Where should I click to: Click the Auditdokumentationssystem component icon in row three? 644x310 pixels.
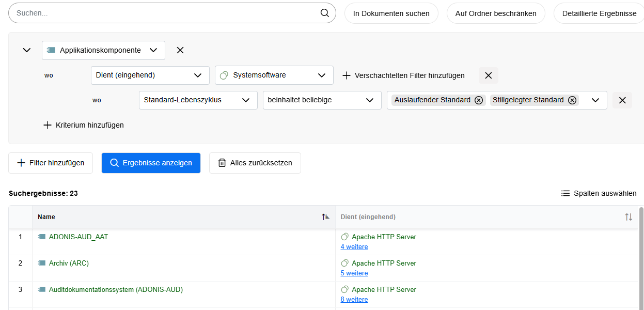coord(41,289)
